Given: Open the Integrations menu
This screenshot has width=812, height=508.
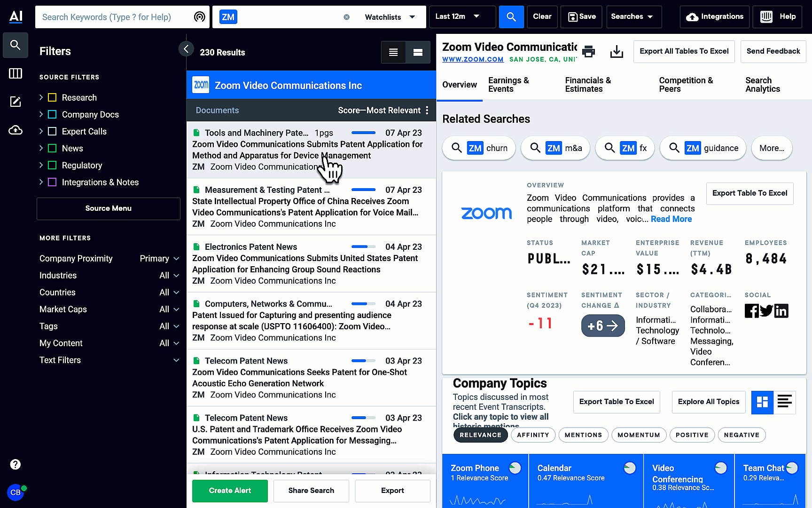Looking at the screenshot, I should 714,17.
